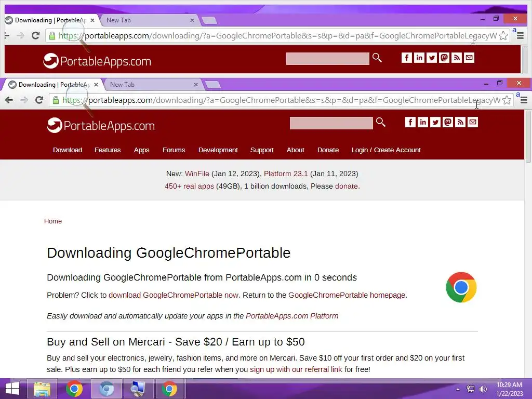Click PortableApps.com Platform link
Screen dimensions: 532x399
pos(292,316)
